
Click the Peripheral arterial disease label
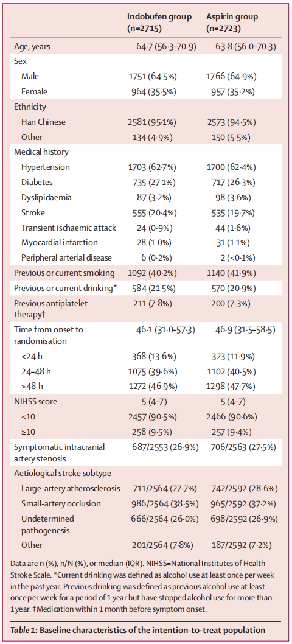pos(66,258)
